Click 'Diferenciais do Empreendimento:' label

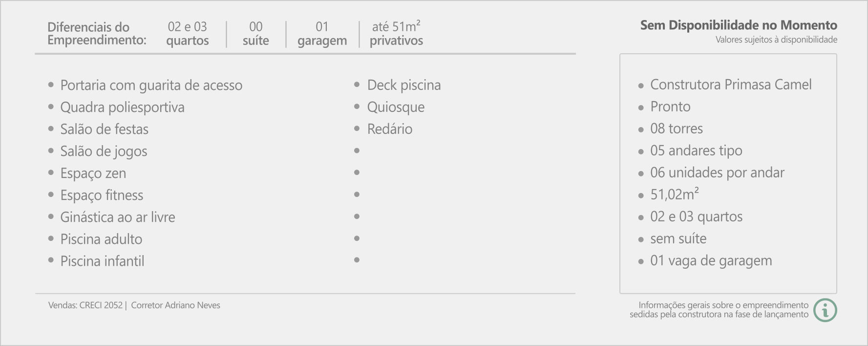[x=97, y=34]
